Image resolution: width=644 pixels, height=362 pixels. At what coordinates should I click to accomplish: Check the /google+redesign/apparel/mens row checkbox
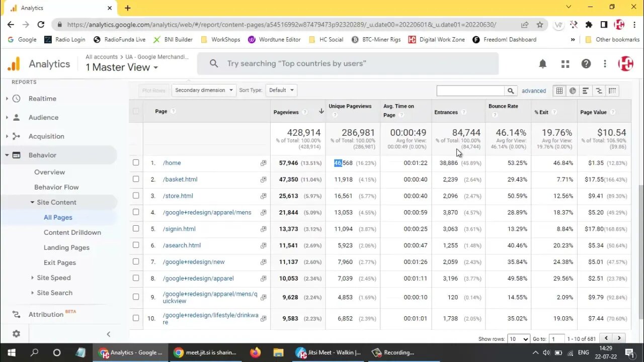136,212
